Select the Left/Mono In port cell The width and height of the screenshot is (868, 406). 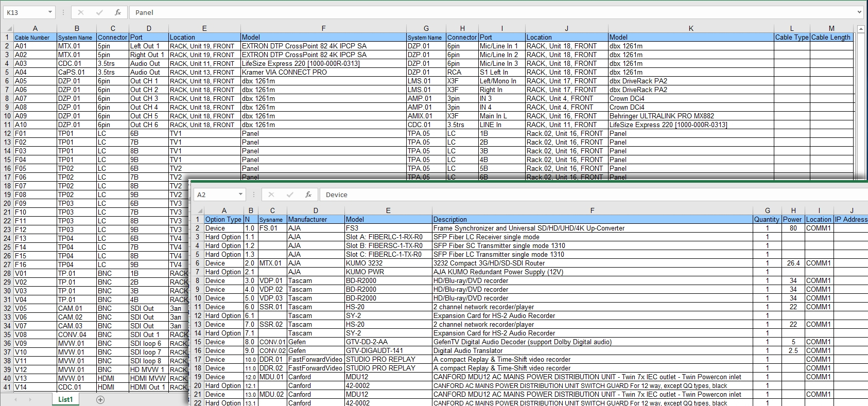pos(502,81)
